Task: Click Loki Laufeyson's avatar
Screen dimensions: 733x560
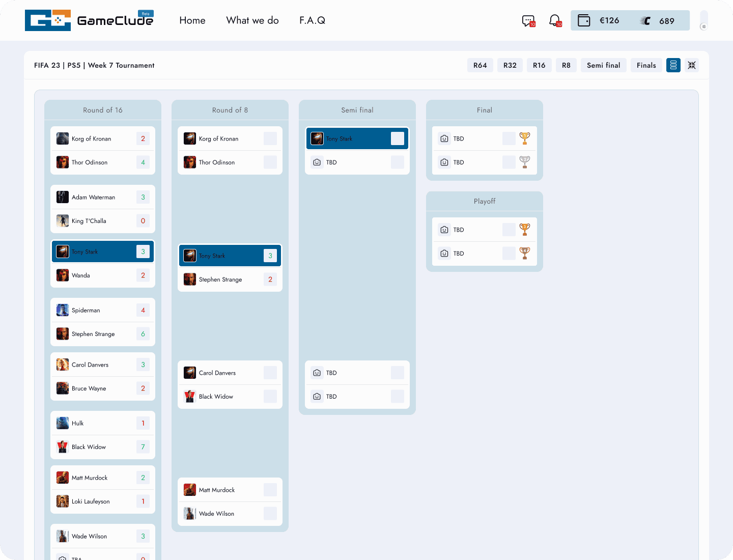Action: [x=63, y=501]
